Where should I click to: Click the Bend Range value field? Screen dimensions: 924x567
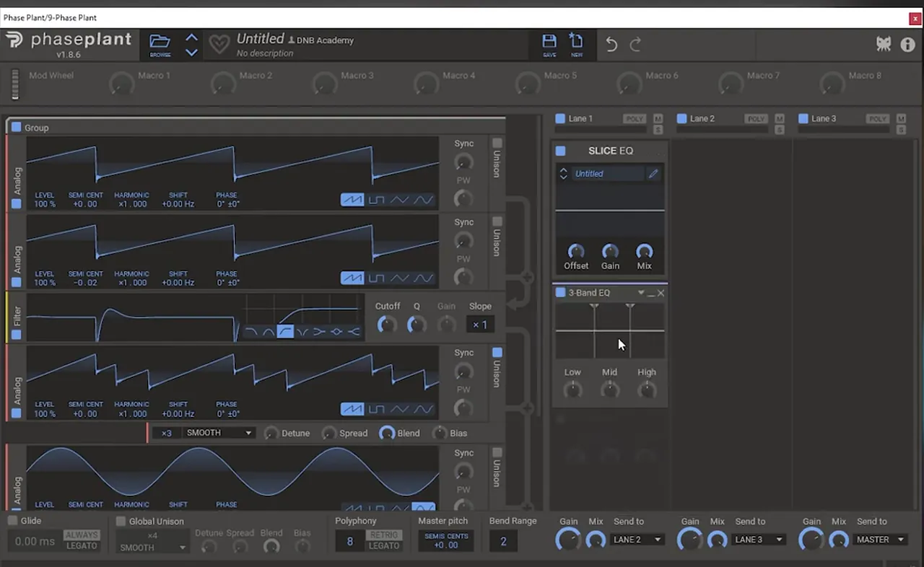503,541
